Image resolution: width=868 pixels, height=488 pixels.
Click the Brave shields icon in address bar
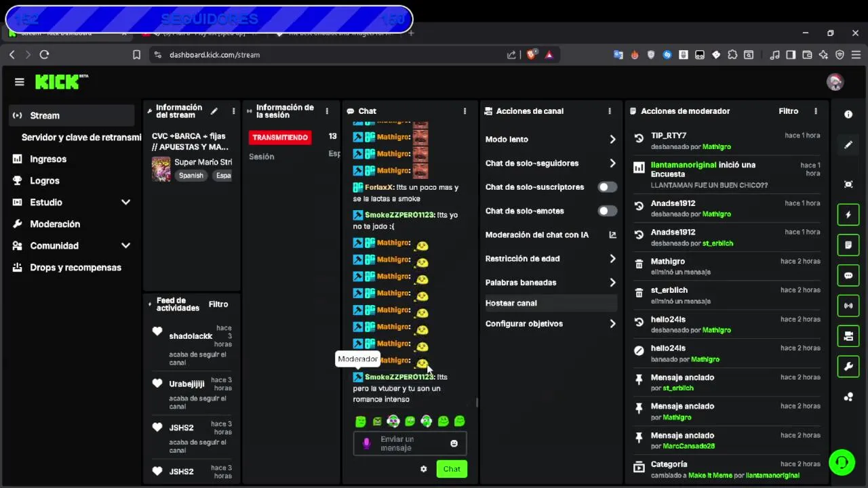click(x=532, y=55)
